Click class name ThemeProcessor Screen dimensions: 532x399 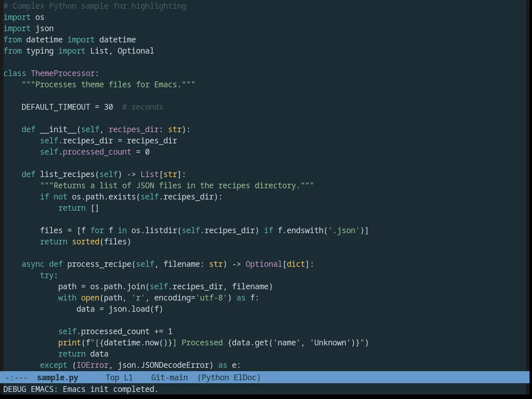63,73
